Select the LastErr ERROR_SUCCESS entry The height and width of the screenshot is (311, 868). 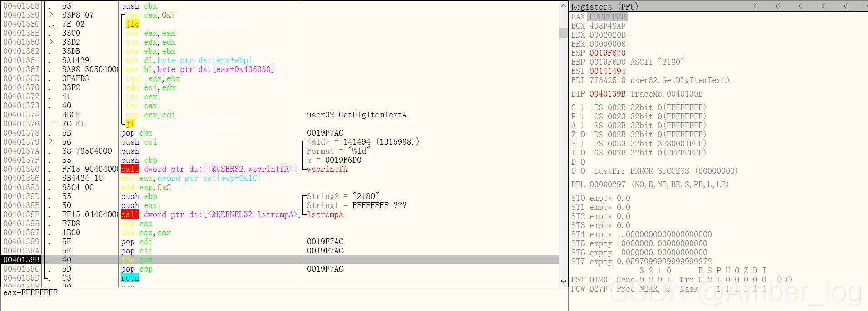(666, 171)
